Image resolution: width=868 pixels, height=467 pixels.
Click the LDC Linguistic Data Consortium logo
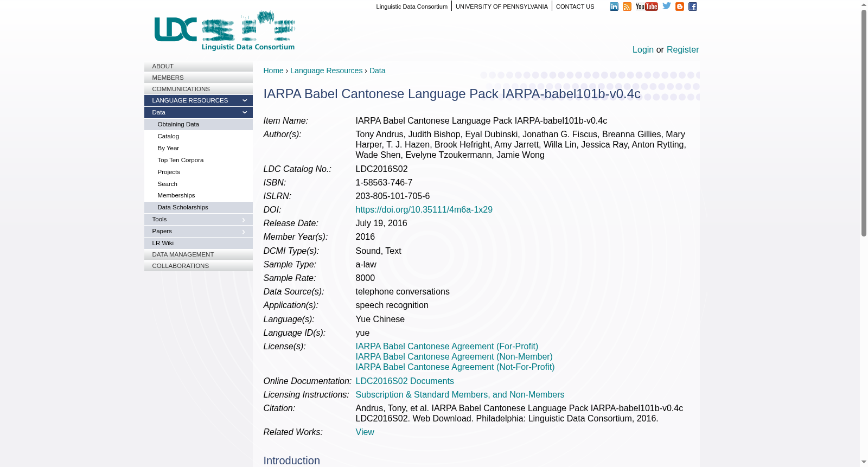225,31
